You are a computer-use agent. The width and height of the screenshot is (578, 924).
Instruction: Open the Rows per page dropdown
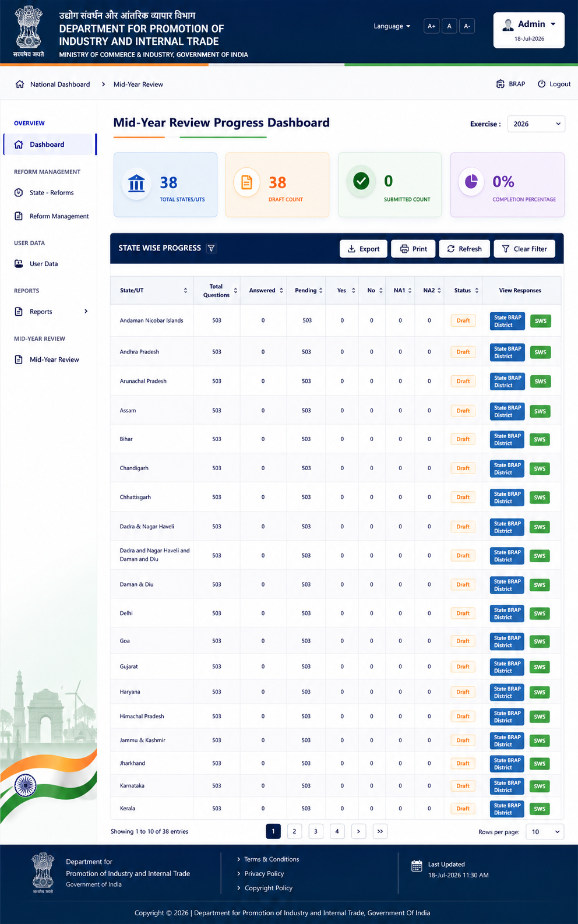tap(545, 832)
